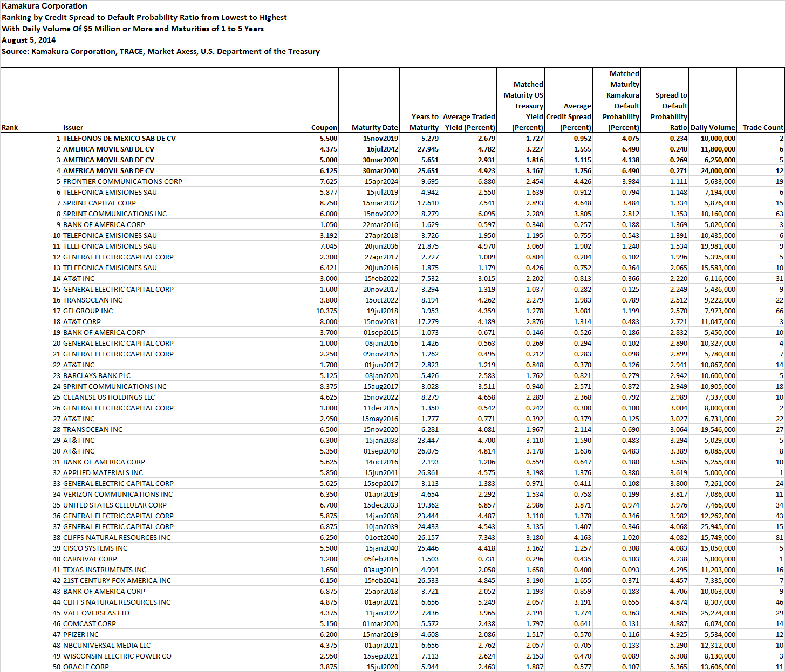Select the ORACLE CORP issuer cell
The height and width of the screenshot is (672, 785).
pyautogui.click(x=87, y=667)
